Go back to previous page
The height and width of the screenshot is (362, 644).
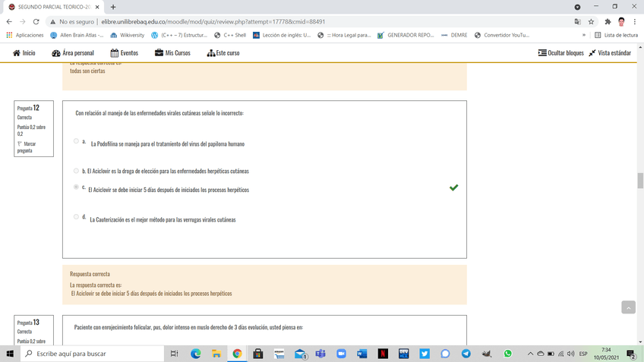[x=9, y=22]
